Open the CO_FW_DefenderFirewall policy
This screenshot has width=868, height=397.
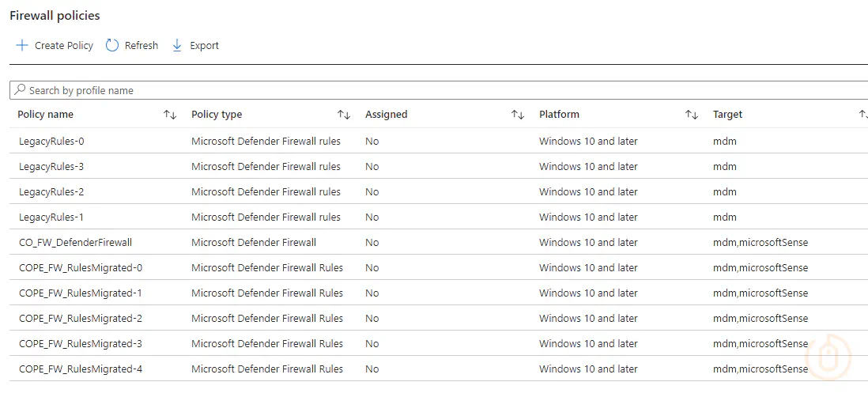[75, 243]
